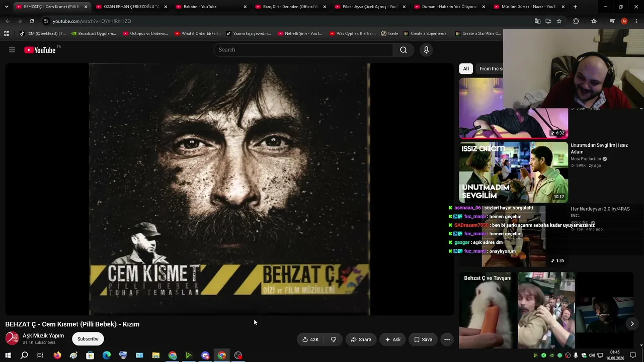The height and width of the screenshot is (362, 644).
Task: Open more actions three-dot menu
Action: pyautogui.click(x=447, y=339)
